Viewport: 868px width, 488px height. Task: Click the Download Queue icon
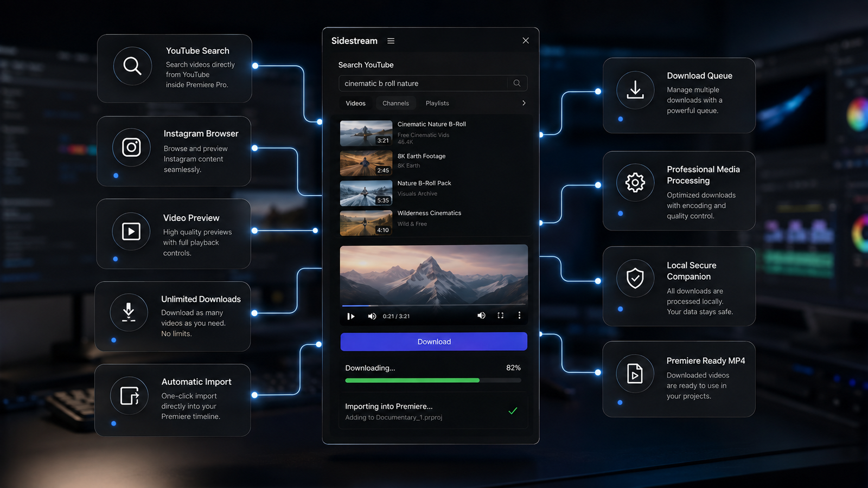coord(635,90)
